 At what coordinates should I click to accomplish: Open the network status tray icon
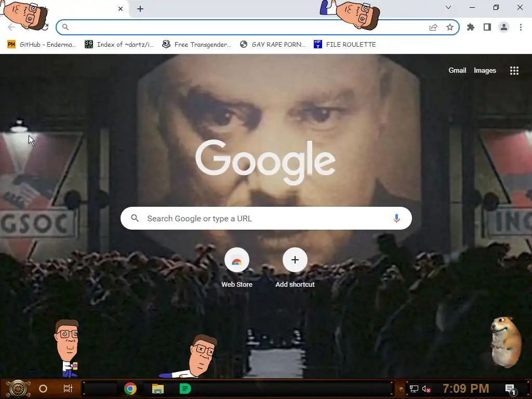[x=414, y=389]
